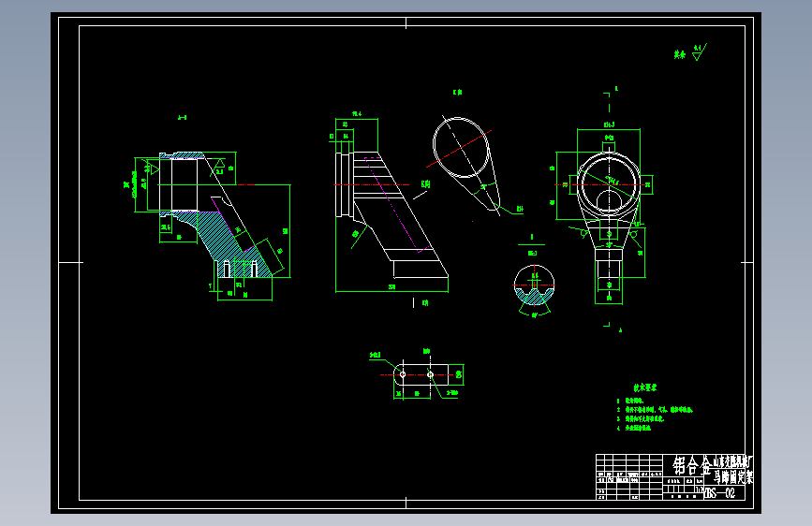This screenshot has height=526, width=812.
Task: Pick the 其余 surface roughness symbol note
Action: [x=690, y=52]
